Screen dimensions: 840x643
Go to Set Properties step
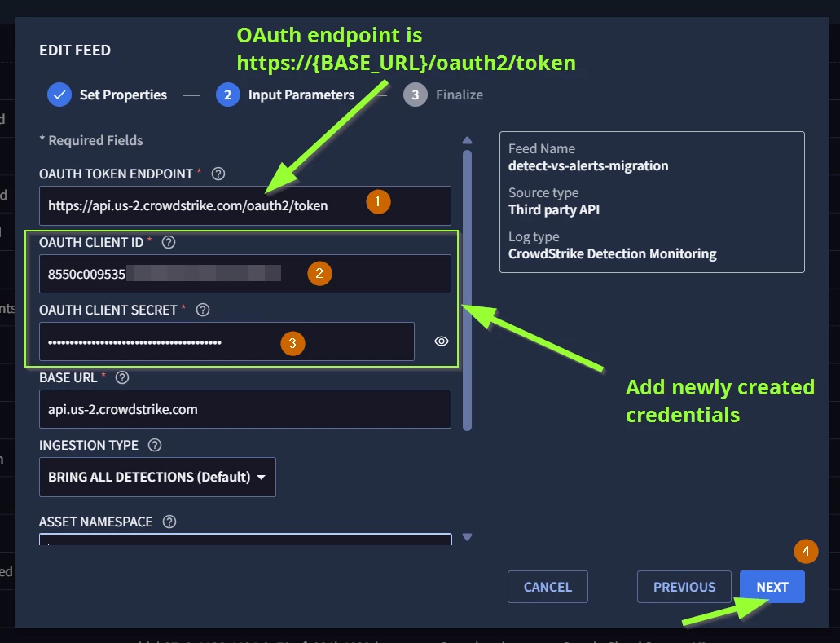[x=108, y=95]
